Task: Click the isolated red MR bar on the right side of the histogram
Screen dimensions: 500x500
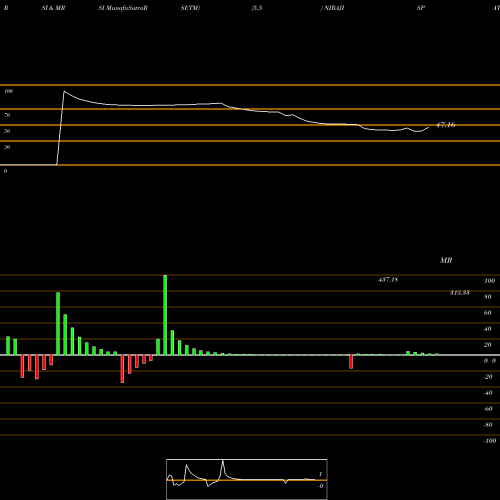Action: [351, 362]
